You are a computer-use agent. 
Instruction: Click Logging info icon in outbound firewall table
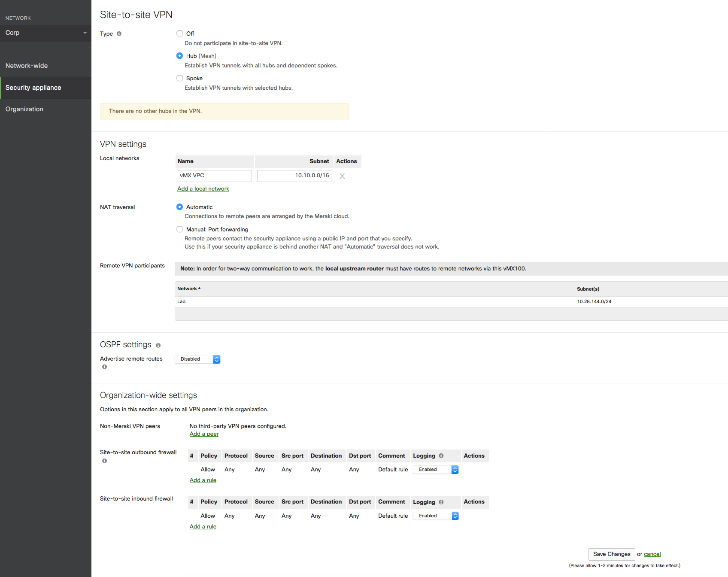441,456
